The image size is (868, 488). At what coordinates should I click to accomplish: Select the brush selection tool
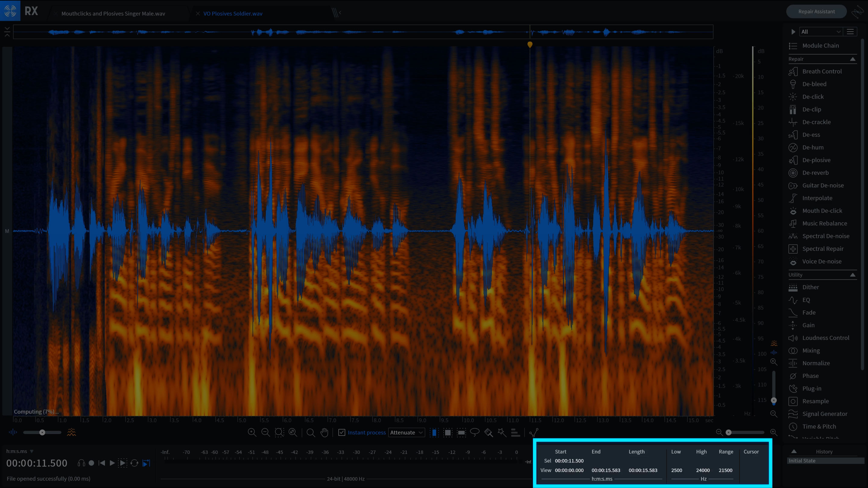(x=488, y=433)
